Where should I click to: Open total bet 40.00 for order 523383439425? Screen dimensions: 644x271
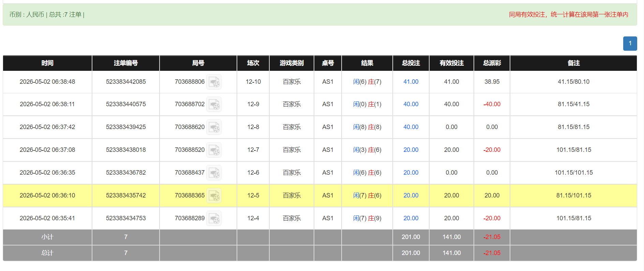[x=411, y=127]
